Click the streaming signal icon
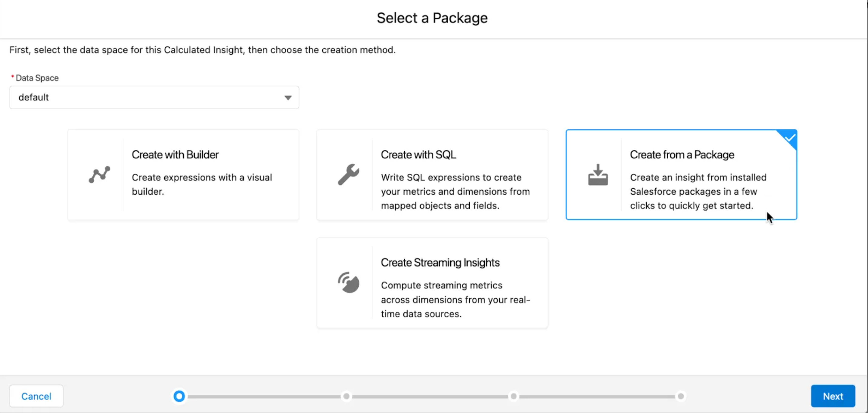The height and width of the screenshot is (413, 868). point(348,282)
